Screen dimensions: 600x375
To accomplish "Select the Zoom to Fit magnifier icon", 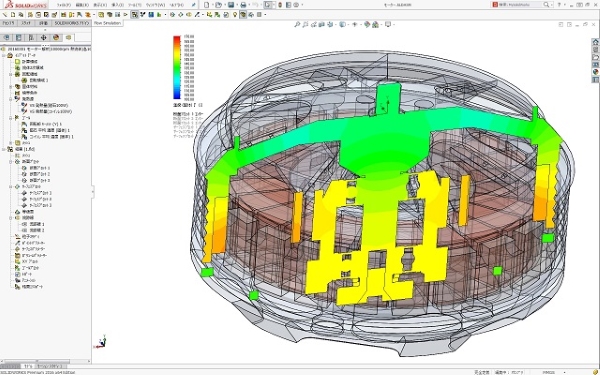I will point(297,24).
